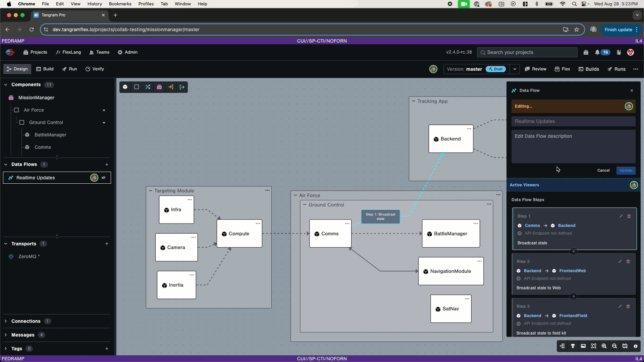Click the green export arrow toolbar icon
Image resolution: width=644 pixels, height=362 pixels.
tap(182, 87)
